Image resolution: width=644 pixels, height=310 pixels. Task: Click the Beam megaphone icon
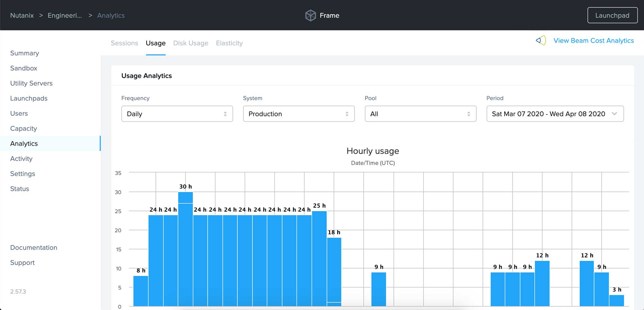pyautogui.click(x=541, y=41)
